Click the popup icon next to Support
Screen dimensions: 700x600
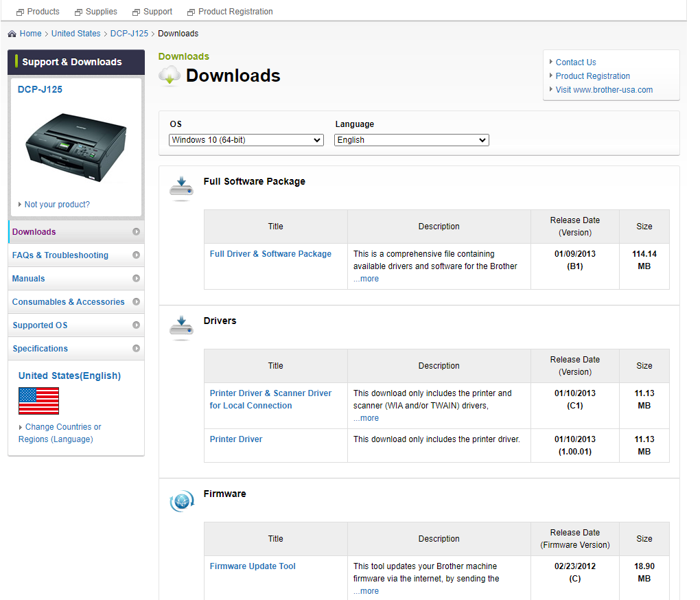pyautogui.click(x=136, y=12)
